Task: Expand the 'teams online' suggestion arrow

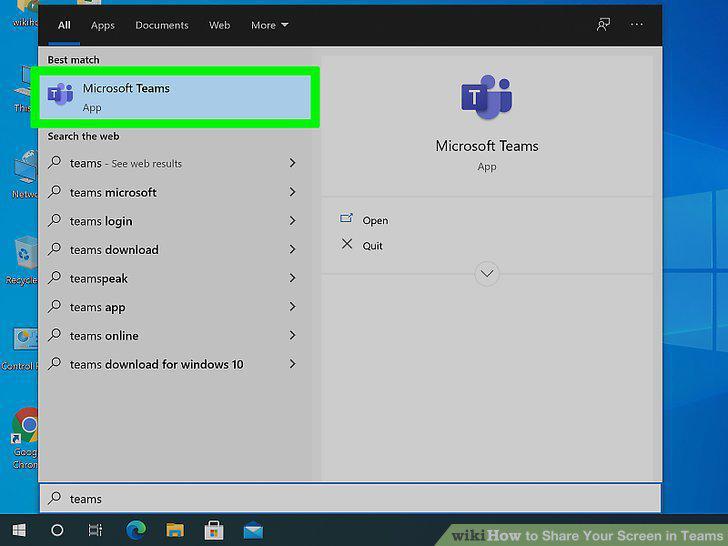Action: tap(292, 335)
